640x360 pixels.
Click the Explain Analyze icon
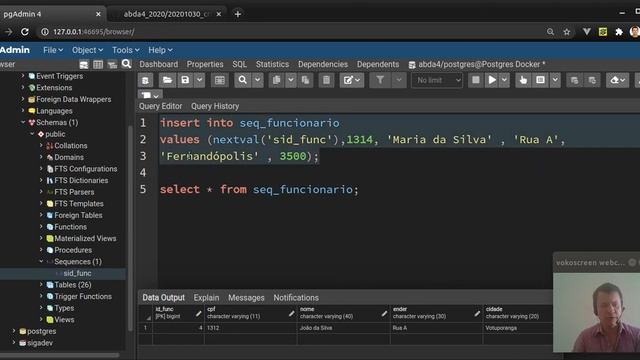coord(540,80)
